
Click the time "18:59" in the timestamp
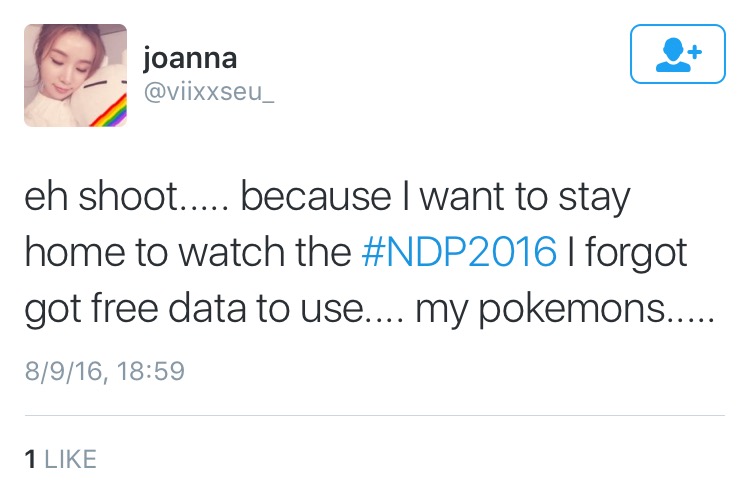pos(150,371)
